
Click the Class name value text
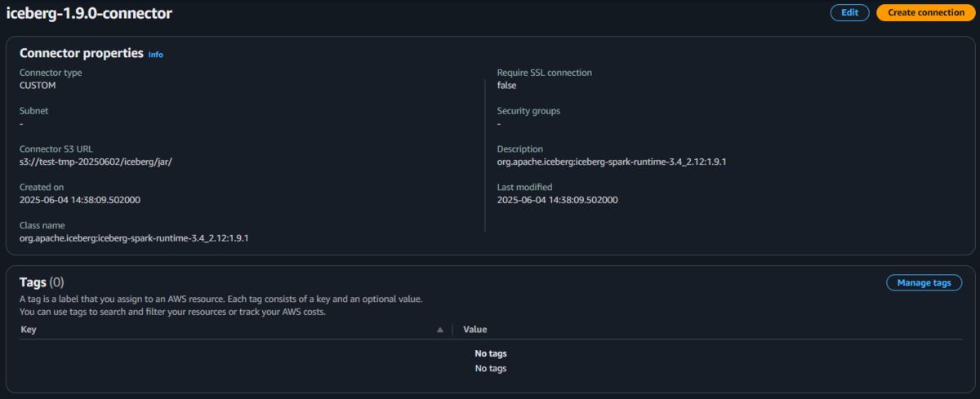(134, 237)
